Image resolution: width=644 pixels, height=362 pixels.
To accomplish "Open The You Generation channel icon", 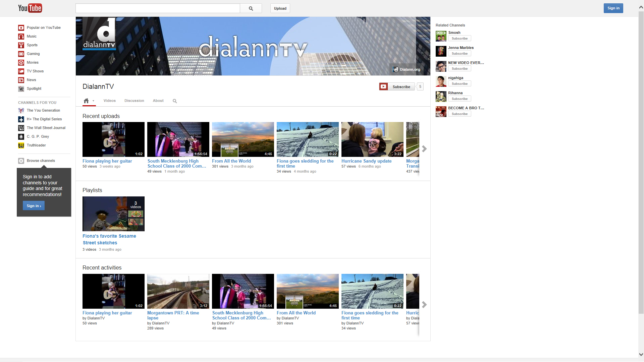I will click(x=21, y=110).
